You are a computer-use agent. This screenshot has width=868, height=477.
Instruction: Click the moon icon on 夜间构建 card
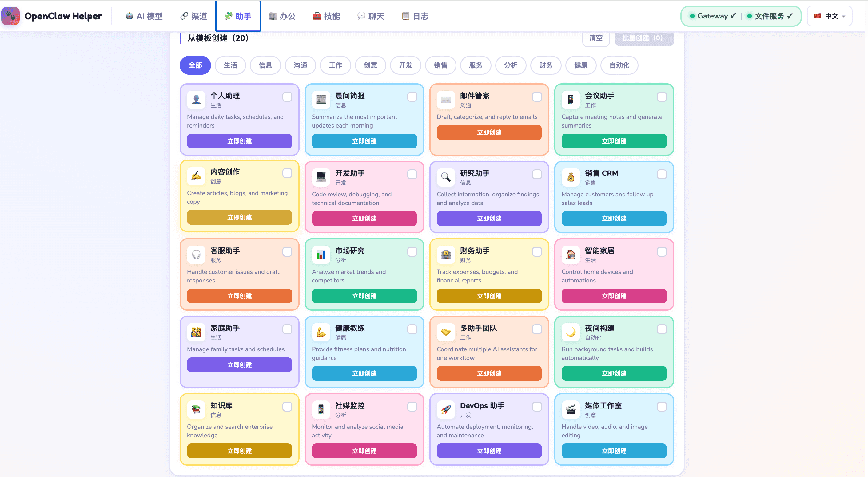[x=571, y=332]
